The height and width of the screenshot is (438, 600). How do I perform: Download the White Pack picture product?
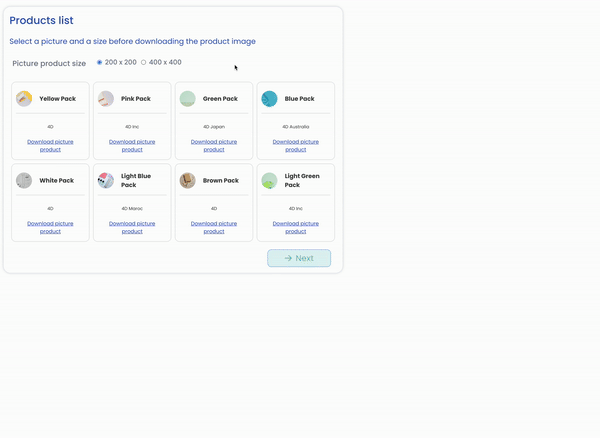[50, 227]
